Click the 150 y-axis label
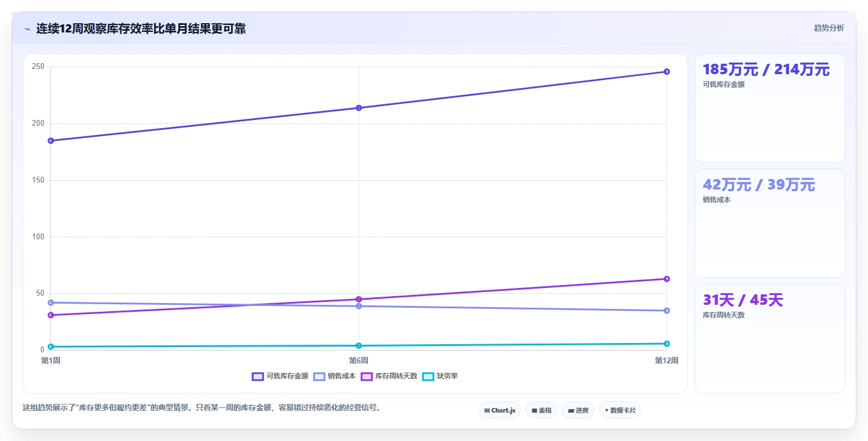Image resolution: width=868 pixels, height=441 pixels. click(x=38, y=180)
